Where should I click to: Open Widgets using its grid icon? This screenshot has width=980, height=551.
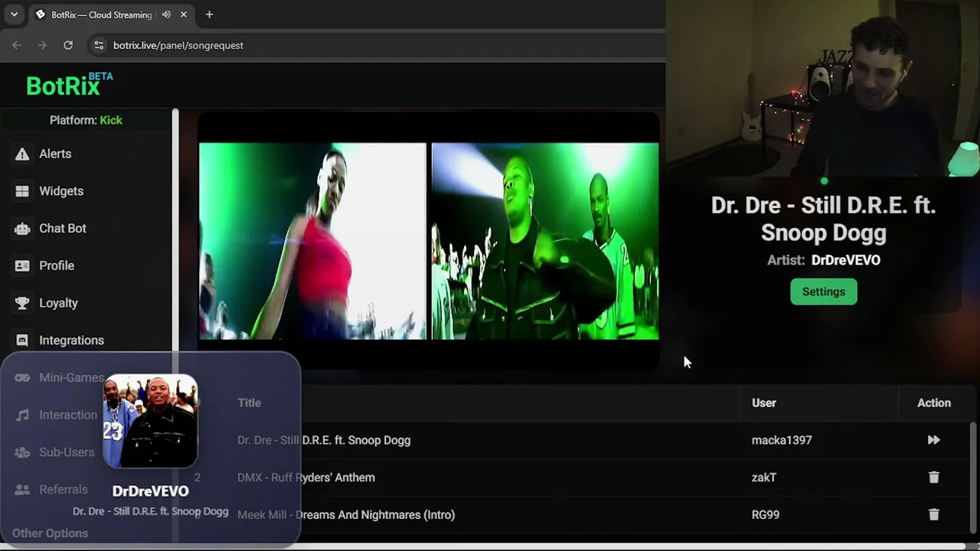coord(22,191)
